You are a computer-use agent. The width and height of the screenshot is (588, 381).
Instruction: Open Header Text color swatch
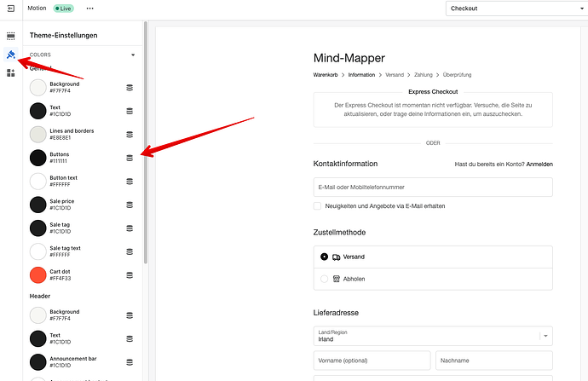pyautogui.click(x=37, y=338)
